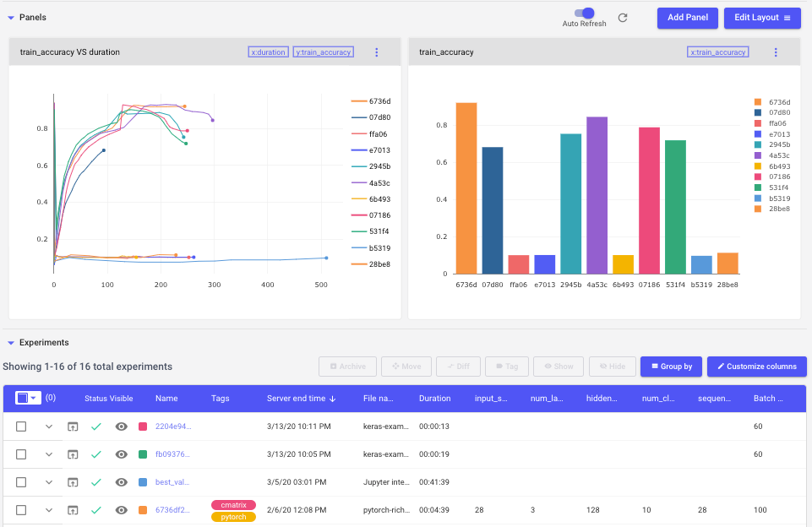Open the train_accuracy bar chart options menu
This screenshot has height=527, width=812.
[776, 52]
